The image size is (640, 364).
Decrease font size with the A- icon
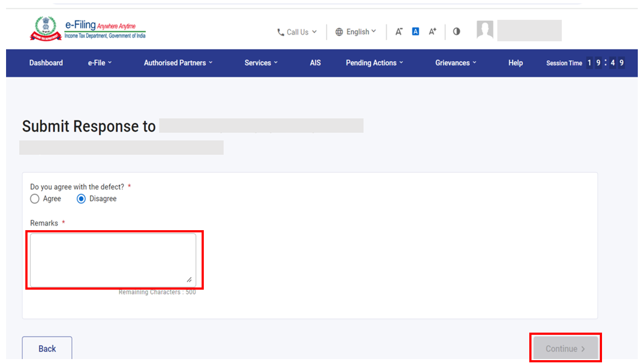399,32
